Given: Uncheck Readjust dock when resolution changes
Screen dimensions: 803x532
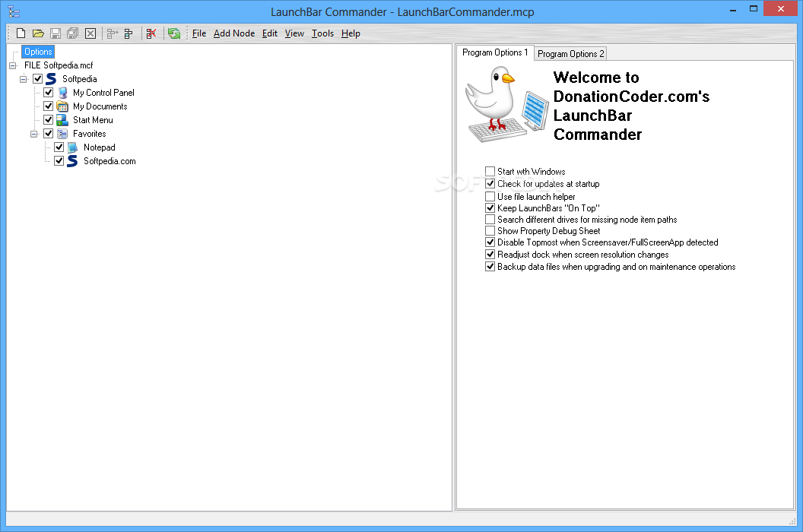Looking at the screenshot, I should click(490, 255).
